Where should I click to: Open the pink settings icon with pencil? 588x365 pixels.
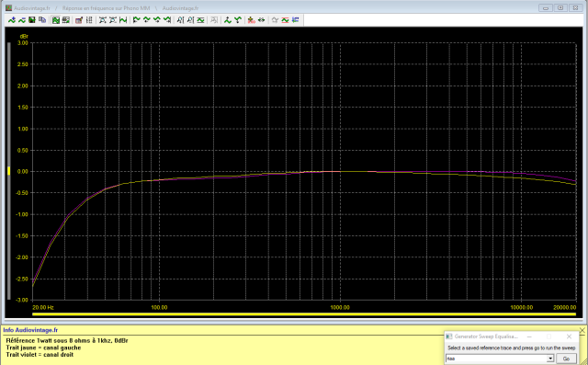(79, 20)
